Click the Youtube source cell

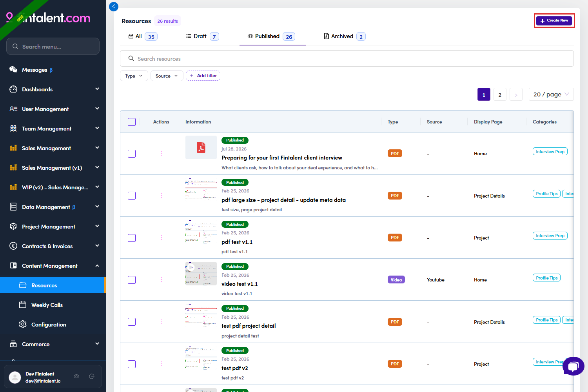436,280
